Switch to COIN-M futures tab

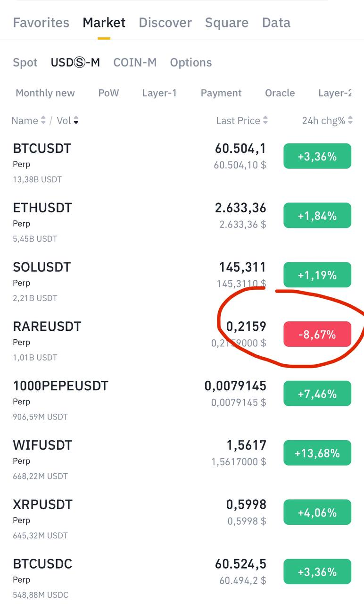pyautogui.click(x=135, y=62)
